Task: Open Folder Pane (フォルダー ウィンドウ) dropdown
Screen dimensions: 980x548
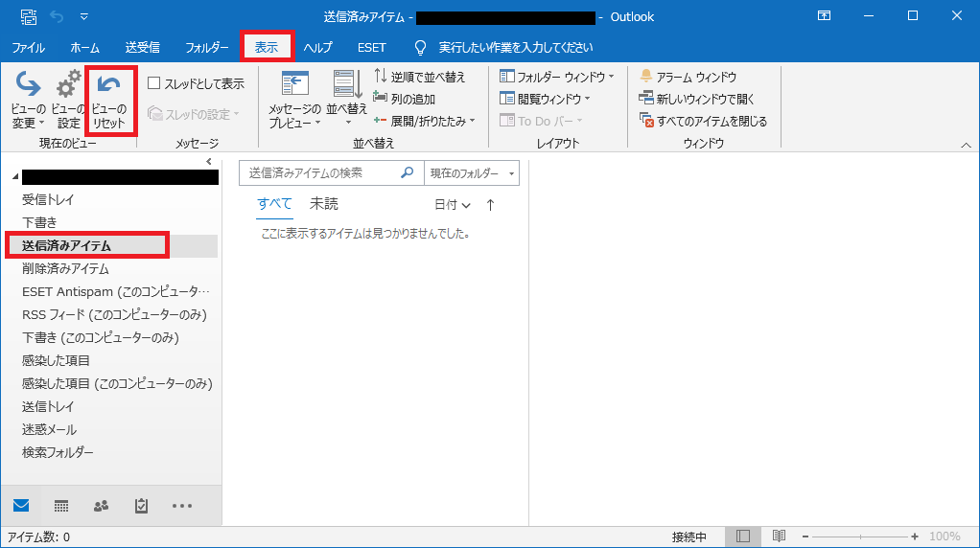Action: [x=557, y=77]
